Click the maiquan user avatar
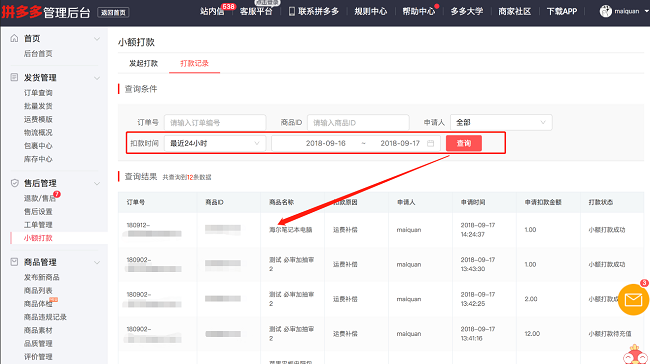650x364 pixels. coord(605,11)
